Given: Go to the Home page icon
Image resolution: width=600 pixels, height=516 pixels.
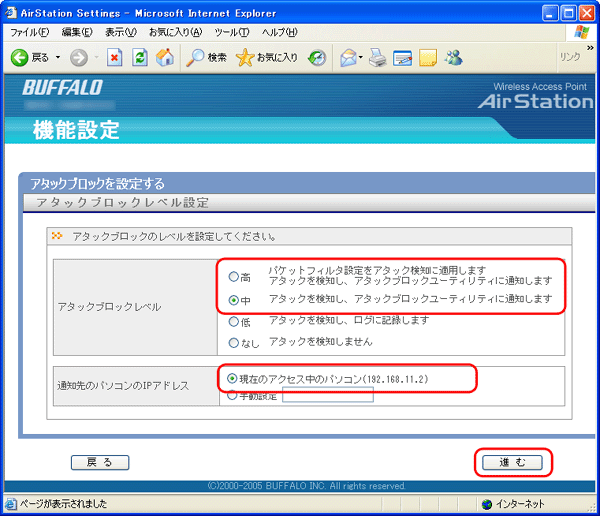Looking at the screenshot, I should pyautogui.click(x=164, y=57).
